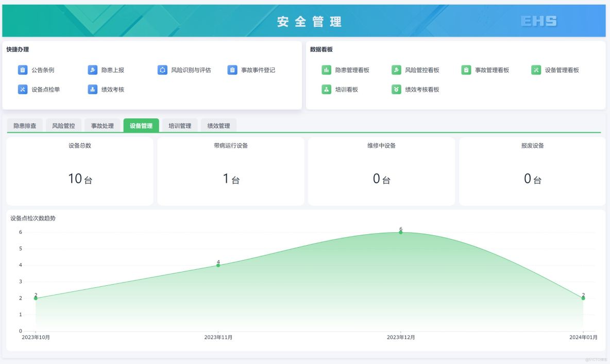Switch to the 事故处理 tab
Screen dimensions: 610x364
[x=102, y=125]
